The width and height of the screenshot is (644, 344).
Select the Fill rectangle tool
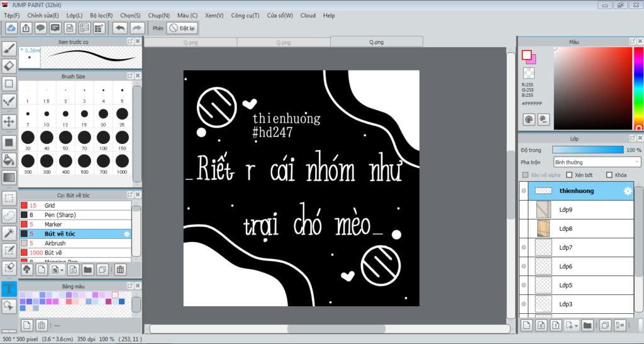click(x=9, y=143)
